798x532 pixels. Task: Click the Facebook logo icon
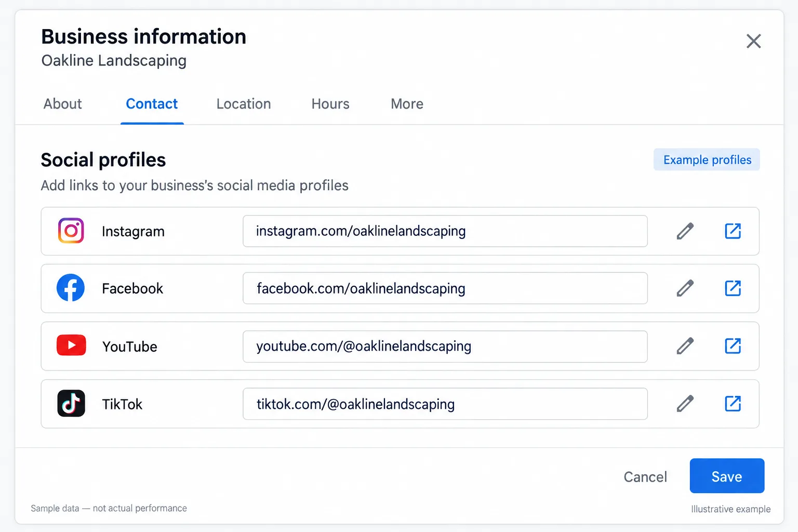pos(71,288)
